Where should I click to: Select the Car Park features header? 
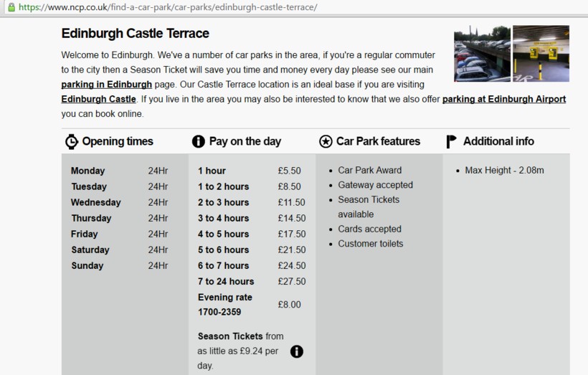pos(378,141)
